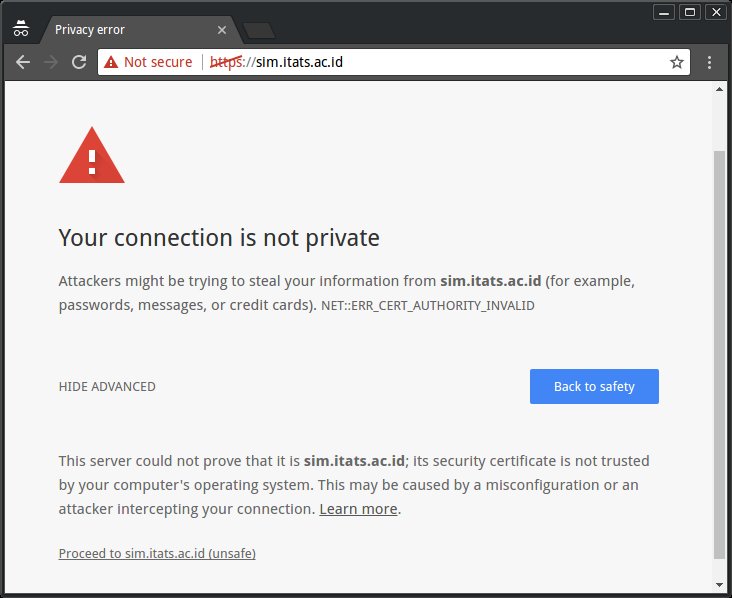Click the Back to safety button

tap(594, 387)
